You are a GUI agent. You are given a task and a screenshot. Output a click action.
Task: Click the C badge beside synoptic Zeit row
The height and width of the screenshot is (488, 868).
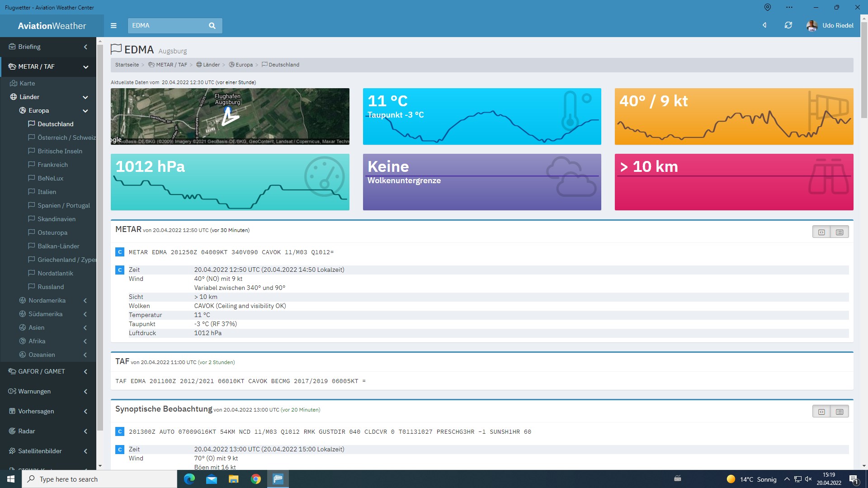pyautogui.click(x=120, y=450)
